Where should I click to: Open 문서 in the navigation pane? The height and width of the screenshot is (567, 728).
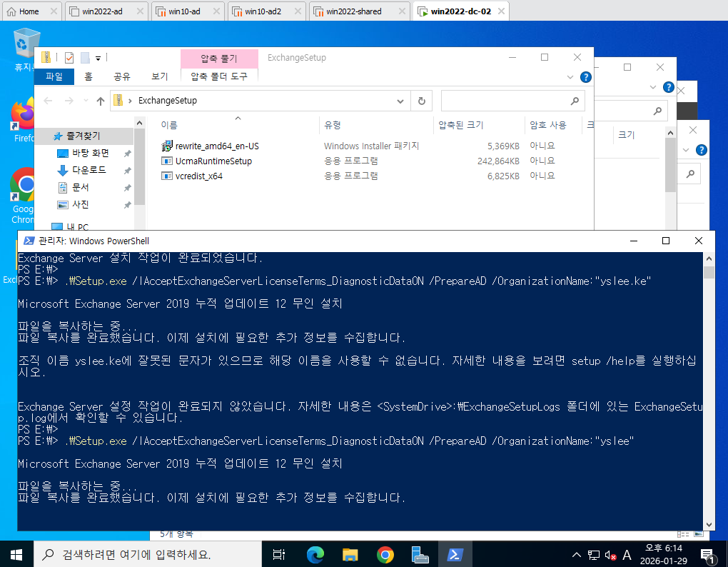coord(80,188)
